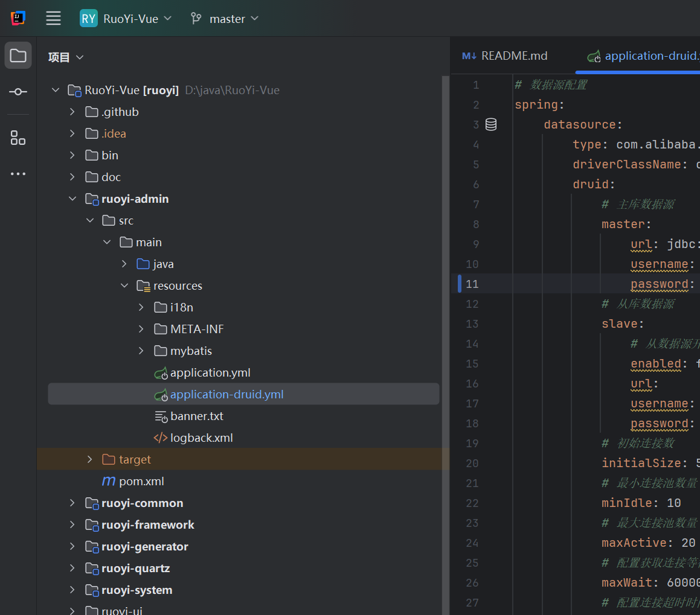Collapse the resources folder chevron

point(124,285)
